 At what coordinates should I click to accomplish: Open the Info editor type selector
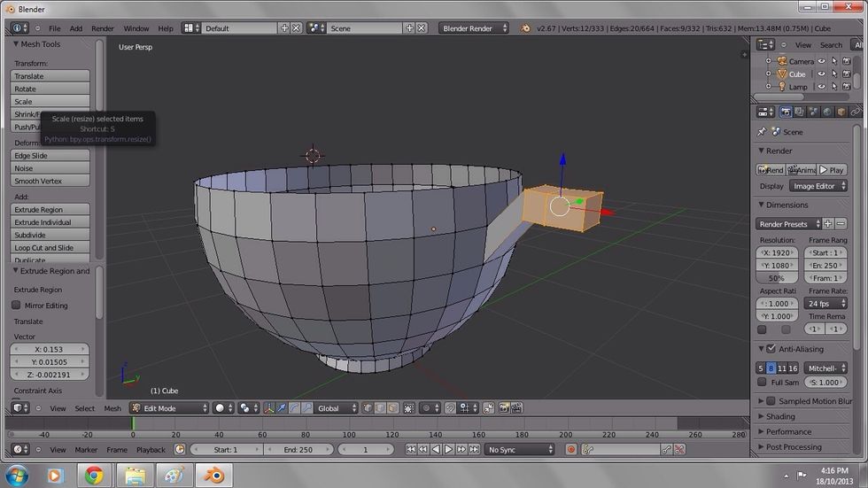coord(19,27)
